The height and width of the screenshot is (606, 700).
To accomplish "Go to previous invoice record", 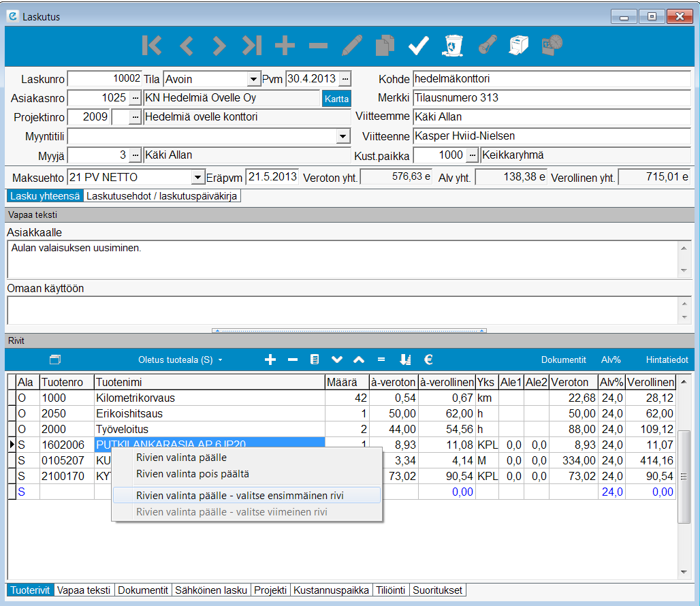I will coord(186,46).
